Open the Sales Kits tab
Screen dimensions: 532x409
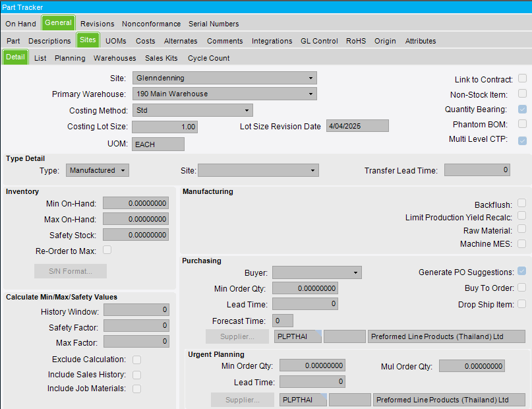161,58
